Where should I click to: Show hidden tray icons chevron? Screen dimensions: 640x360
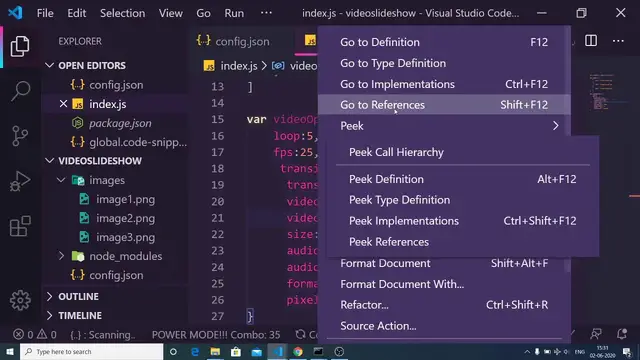tap(527, 351)
